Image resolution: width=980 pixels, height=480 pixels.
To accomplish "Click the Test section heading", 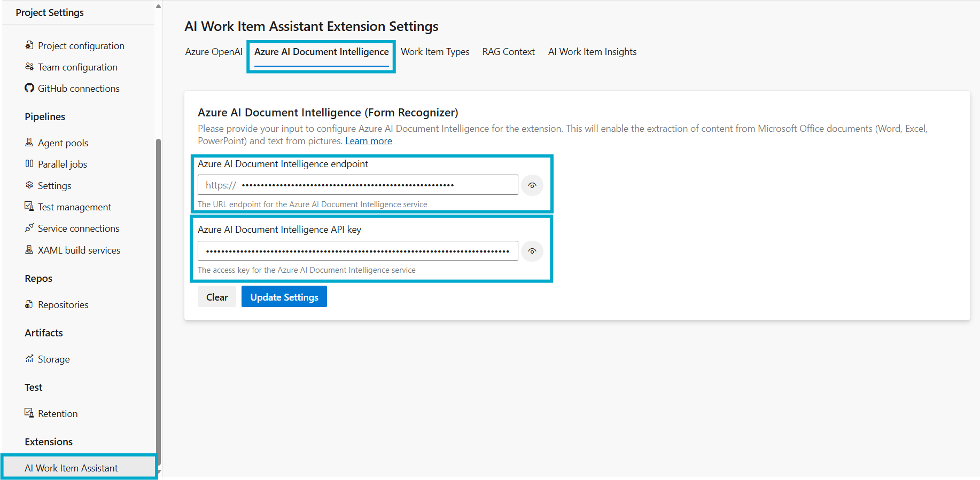I will 33,387.
